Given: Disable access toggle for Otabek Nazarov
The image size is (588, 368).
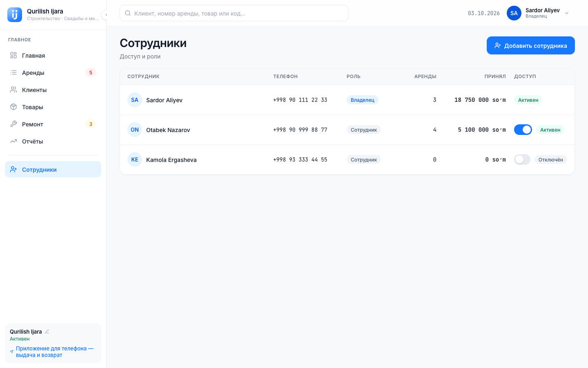Looking at the screenshot, I should (523, 130).
